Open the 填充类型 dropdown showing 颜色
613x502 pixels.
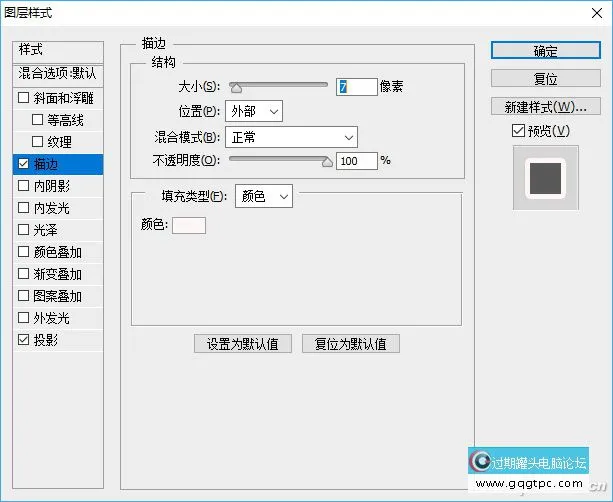(x=263, y=196)
